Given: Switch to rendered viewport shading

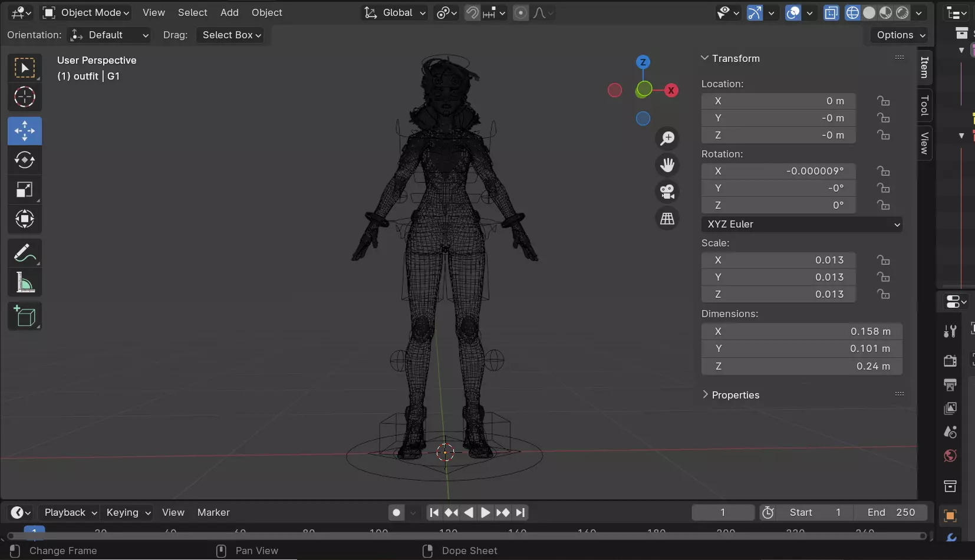Looking at the screenshot, I should coord(902,12).
